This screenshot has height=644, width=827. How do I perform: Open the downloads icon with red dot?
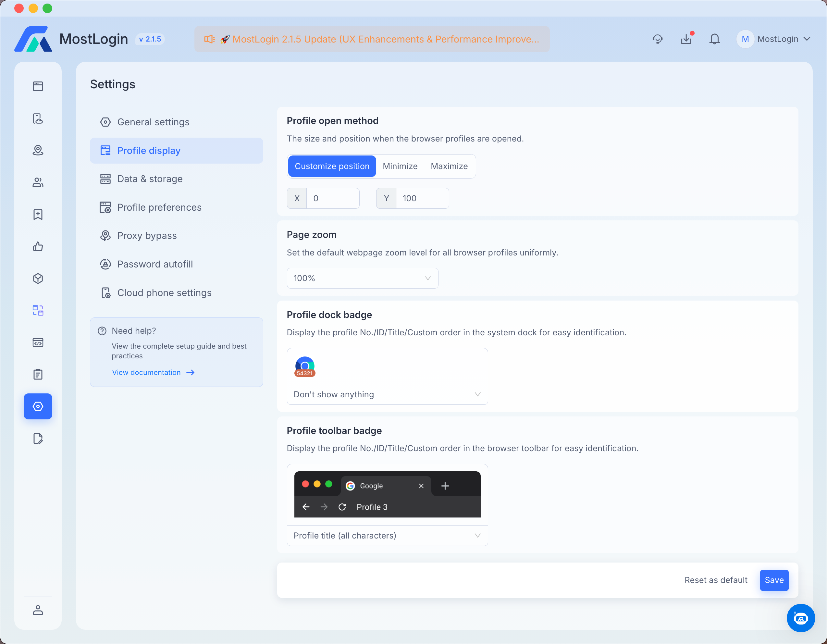(686, 39)
